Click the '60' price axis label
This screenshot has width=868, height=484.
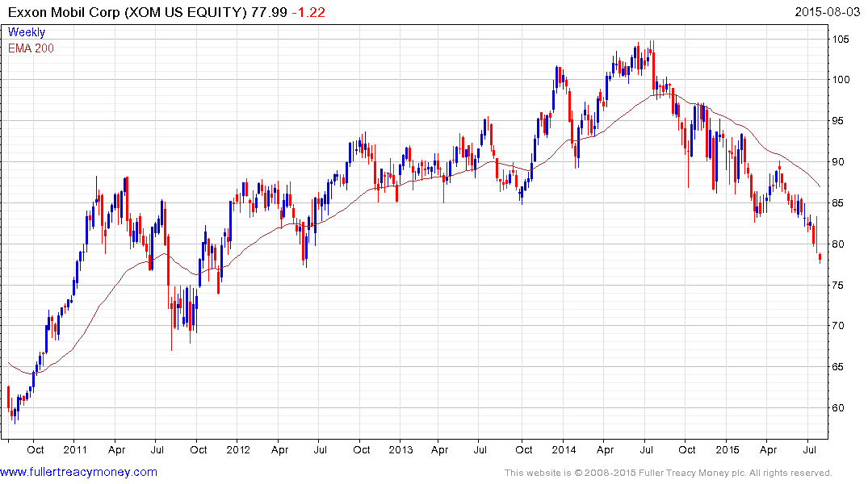coord(838,408)
